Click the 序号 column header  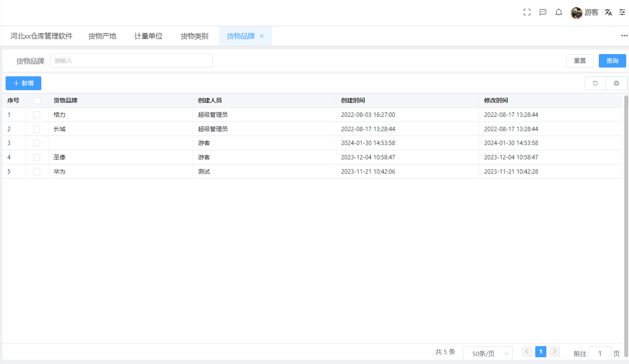point(13,101)
